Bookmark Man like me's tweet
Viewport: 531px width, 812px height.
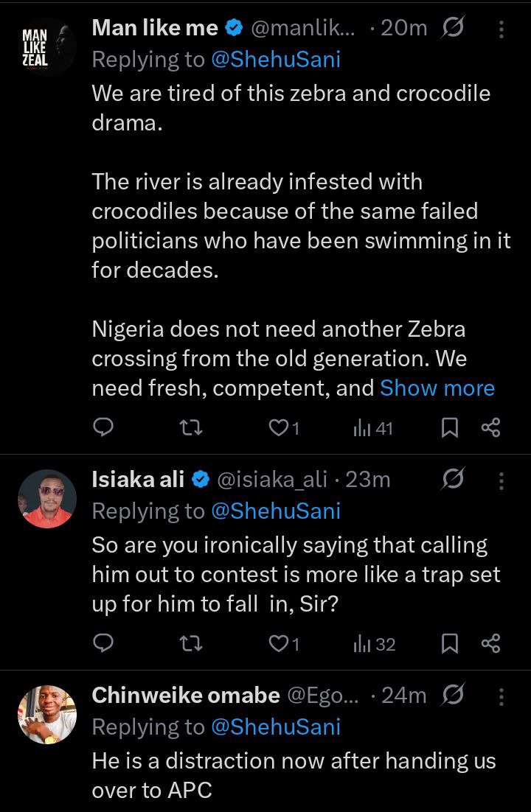(449, 428)
